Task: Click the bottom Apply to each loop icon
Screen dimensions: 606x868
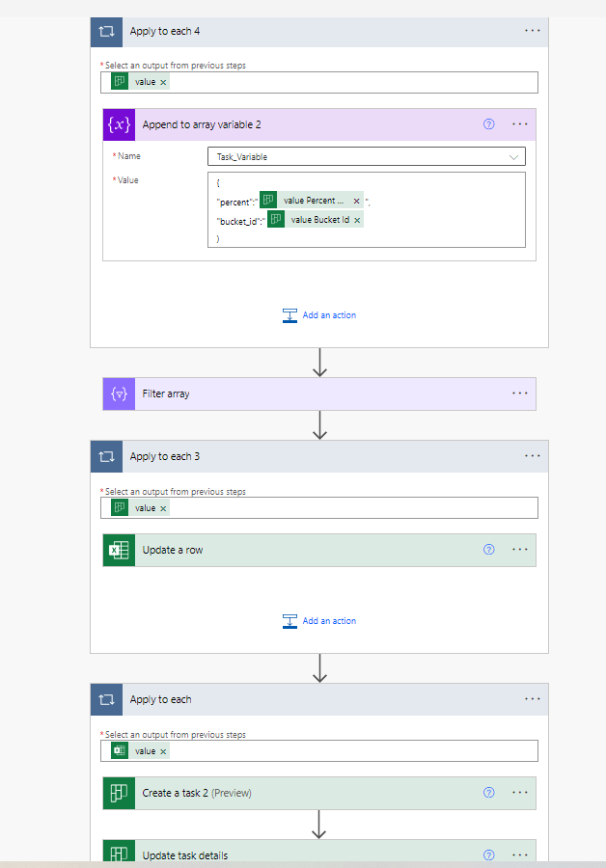Action: click(x=107, y=699)
